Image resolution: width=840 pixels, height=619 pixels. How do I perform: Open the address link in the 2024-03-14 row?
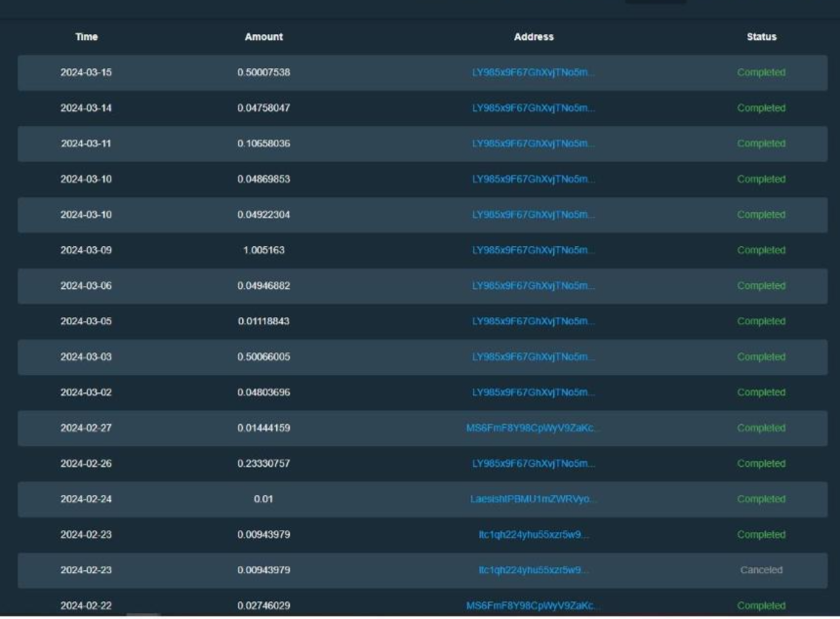(533, 107)
